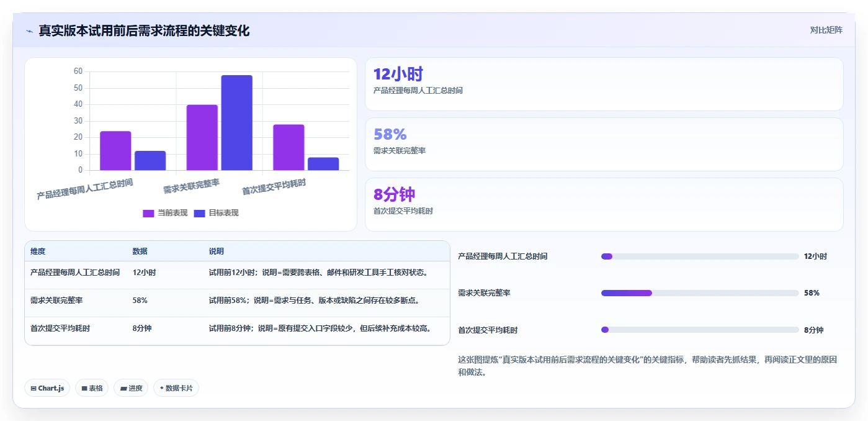868x421 pixels.
Task: Click progress row label 首次提交平均耗时
Action: [488, 330]
